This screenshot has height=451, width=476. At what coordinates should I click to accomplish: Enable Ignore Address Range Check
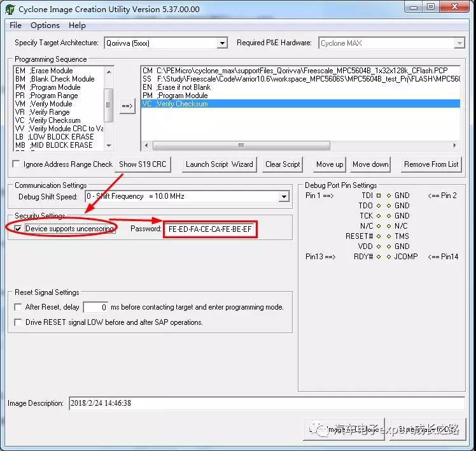(17, 164)
